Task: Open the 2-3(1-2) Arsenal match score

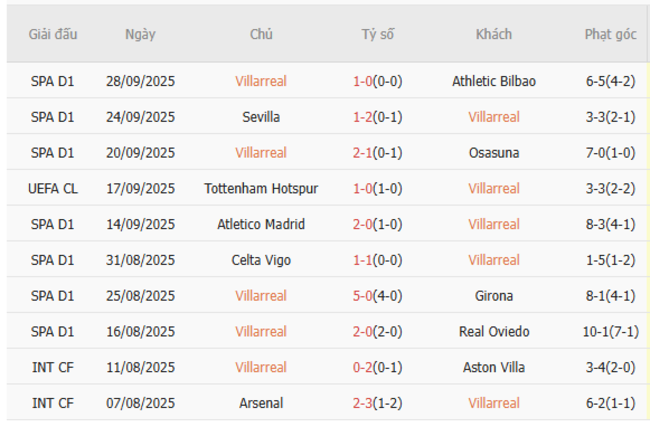Action: [x=378, y=403]
